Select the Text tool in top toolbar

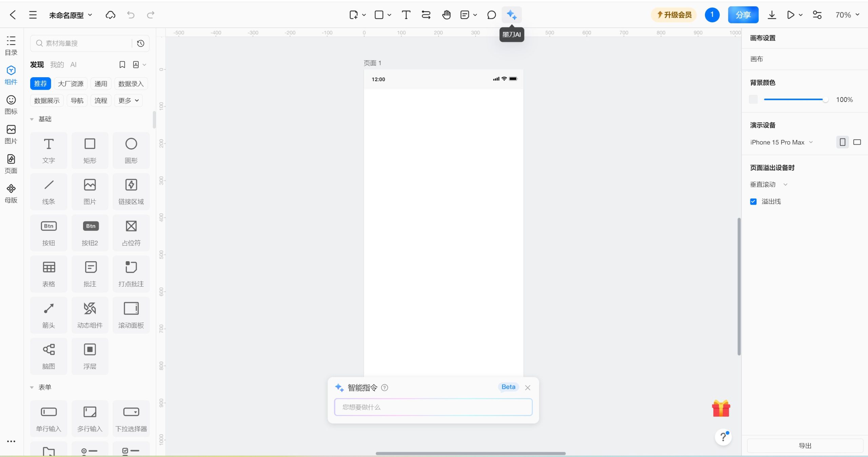pos(406,15)
